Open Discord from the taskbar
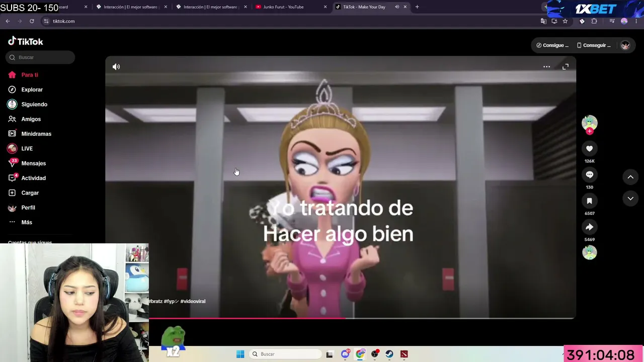This screenshot has height=362, width=644. tap(345, 354)
